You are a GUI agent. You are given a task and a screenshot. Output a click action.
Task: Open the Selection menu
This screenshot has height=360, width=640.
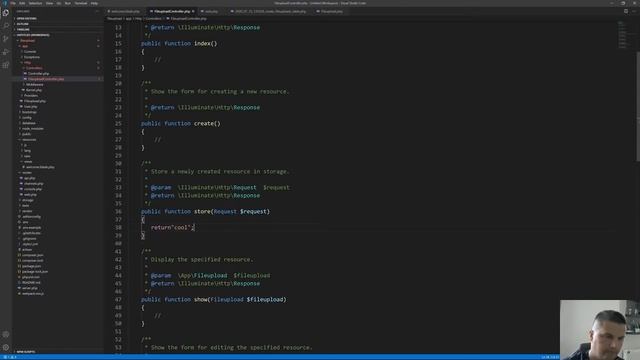[x=35, y=3]
